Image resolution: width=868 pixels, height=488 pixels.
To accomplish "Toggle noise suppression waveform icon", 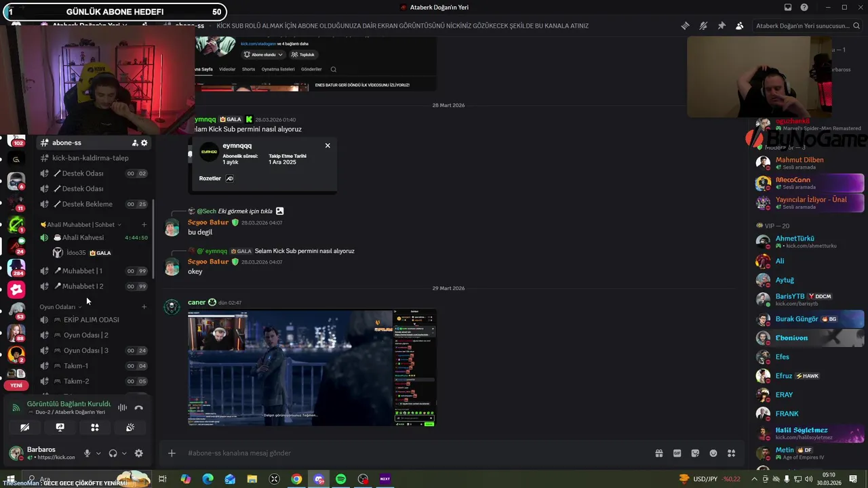I will (122, 407).
